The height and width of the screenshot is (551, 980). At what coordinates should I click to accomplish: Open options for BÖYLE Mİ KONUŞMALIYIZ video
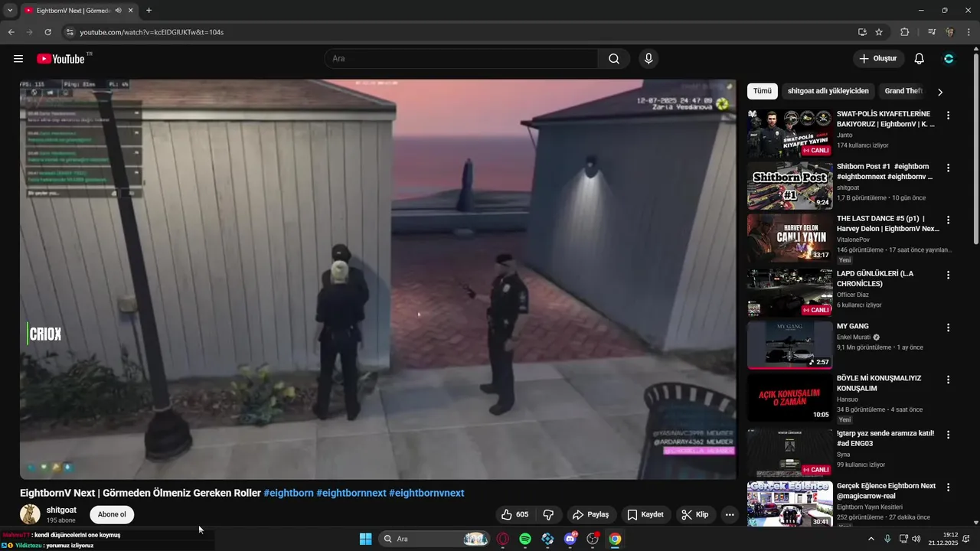(x=948, y=380)
